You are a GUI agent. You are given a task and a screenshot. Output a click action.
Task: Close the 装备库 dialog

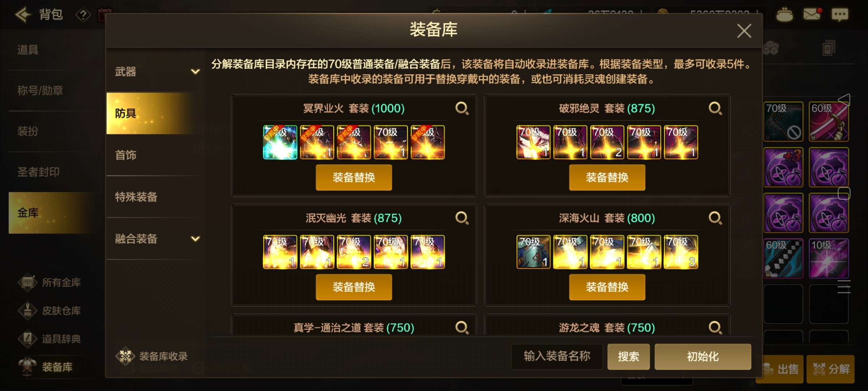[x=744, y=31]
